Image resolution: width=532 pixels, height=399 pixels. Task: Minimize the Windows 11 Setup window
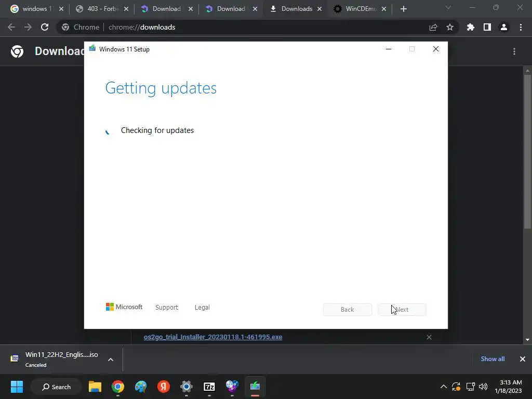pos(389,49)
